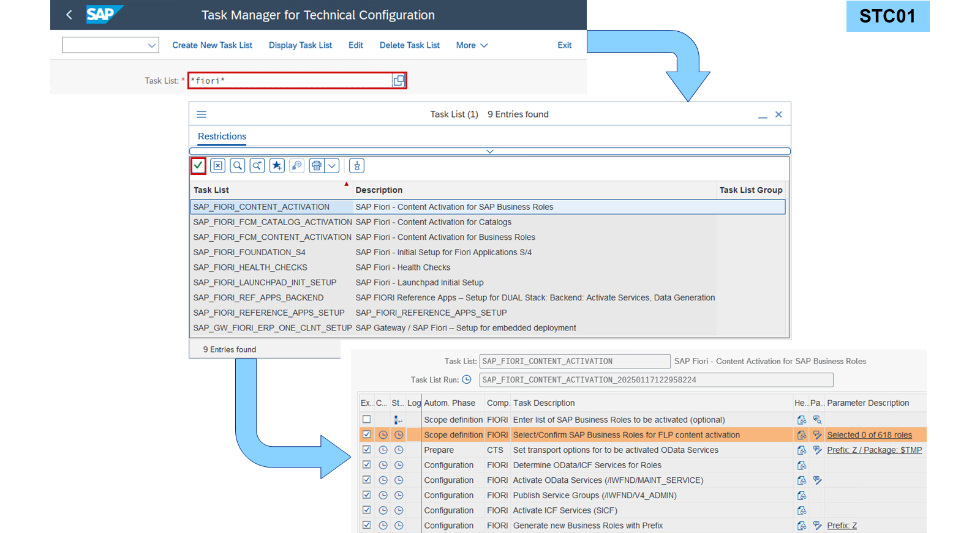Select the SAP_FIORI_FCM_CONTENT_ACTIVATION row

click(488, 237)
